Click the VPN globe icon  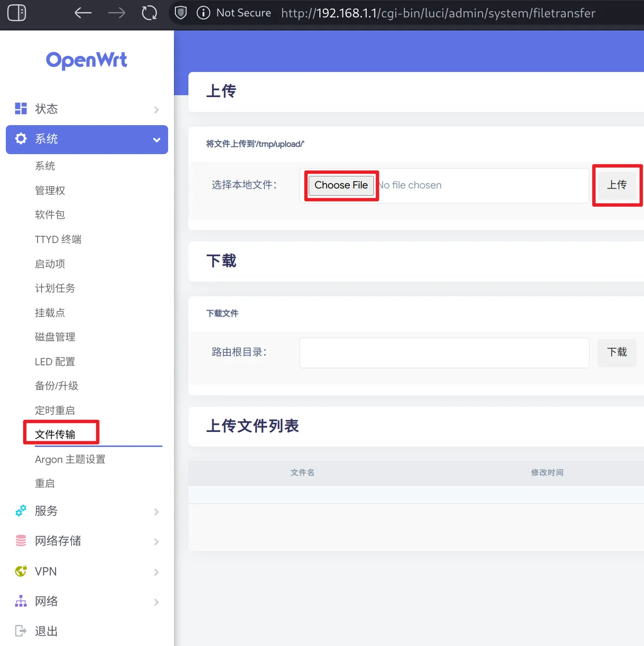pyautogui.click(x=21, y=571)
